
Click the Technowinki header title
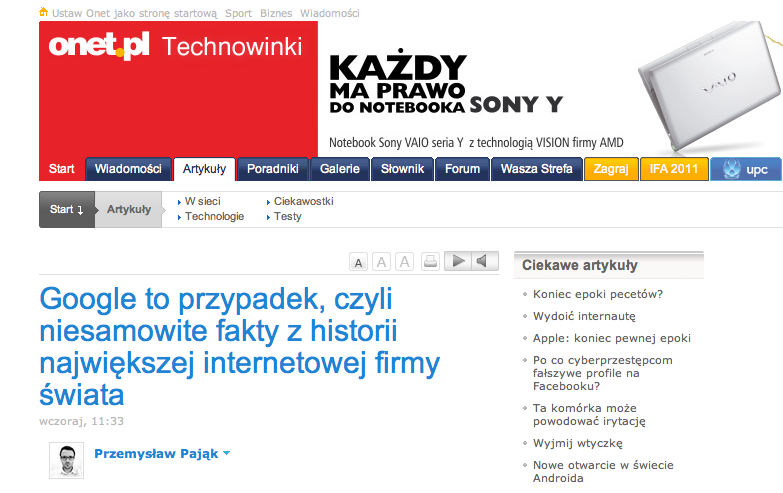tap(232, 46)
